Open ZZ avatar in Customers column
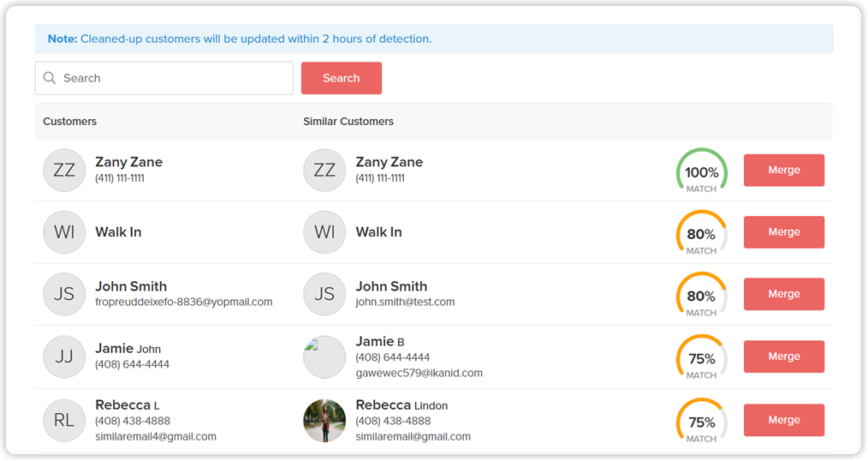This screenshot has height=461, width=868. (64, 171)
